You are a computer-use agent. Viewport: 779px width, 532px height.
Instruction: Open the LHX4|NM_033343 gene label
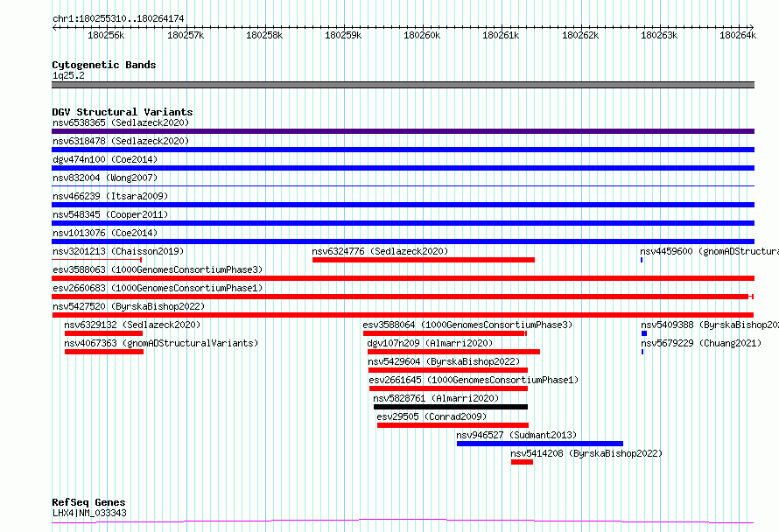[89, 513]
